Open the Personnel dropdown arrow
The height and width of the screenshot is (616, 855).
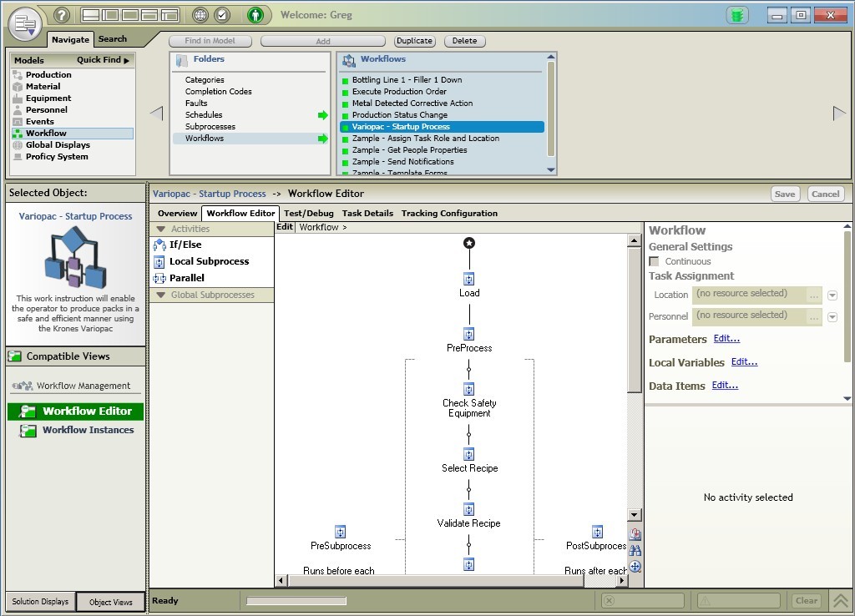point(832,317)
